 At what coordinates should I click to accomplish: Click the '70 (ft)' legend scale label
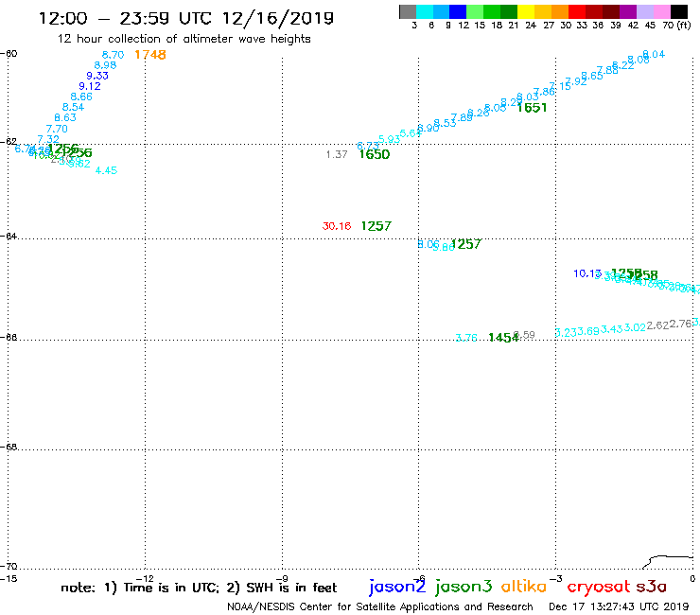click(x=676, y=26)
